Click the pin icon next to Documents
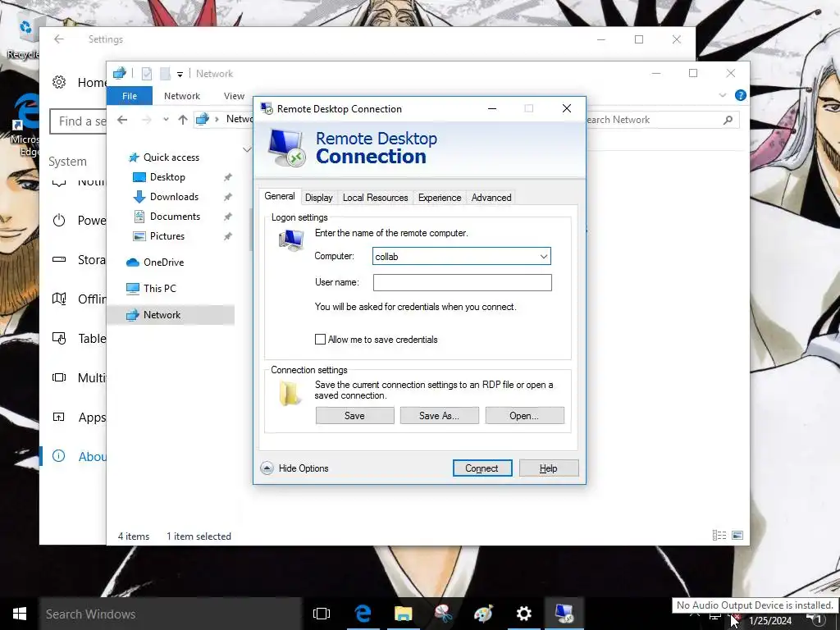Image resolution: width=840 pixels, height=630 pixels. [x=228, y=217]
